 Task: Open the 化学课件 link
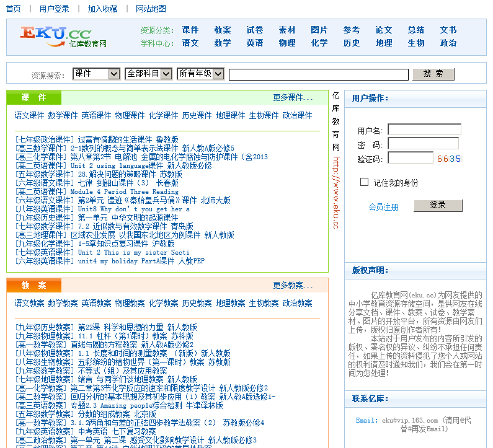pyautogui.click(x=164, y=115)
